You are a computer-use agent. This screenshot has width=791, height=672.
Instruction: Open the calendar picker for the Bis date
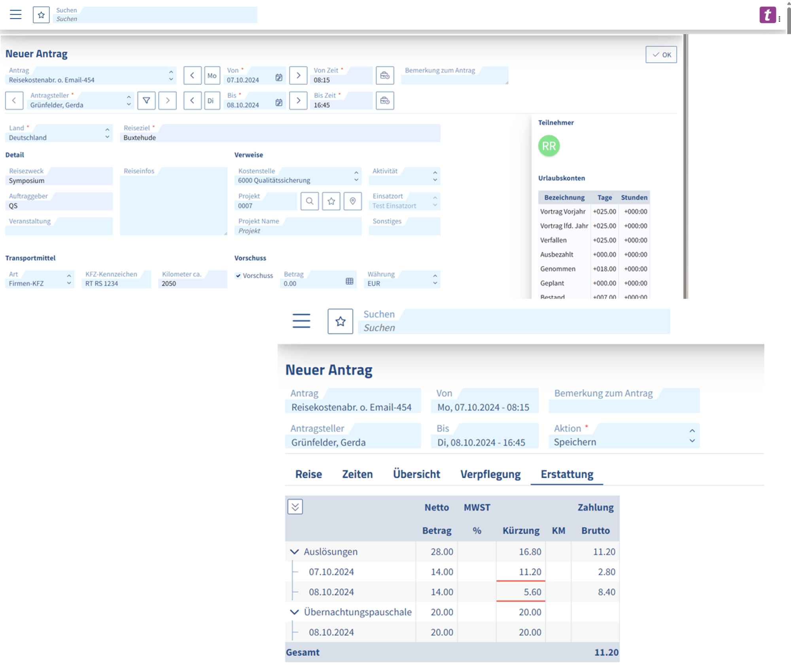(x=279, y=102)
